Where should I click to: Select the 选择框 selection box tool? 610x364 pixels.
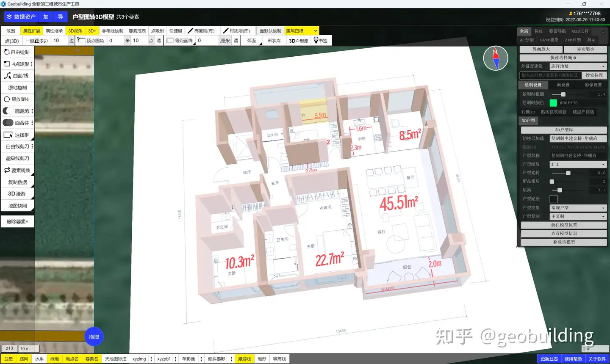click(17, 135)
